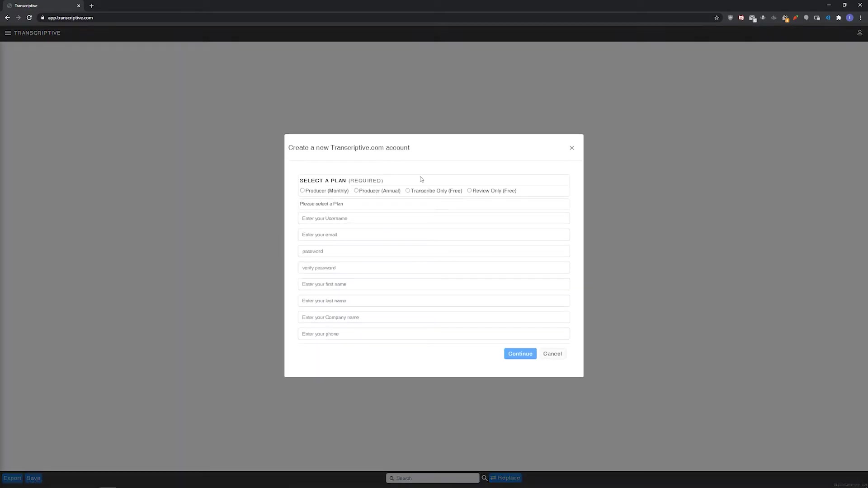Focus the Enter your Company name field
The image size is (868, 488).
(434, 317)
